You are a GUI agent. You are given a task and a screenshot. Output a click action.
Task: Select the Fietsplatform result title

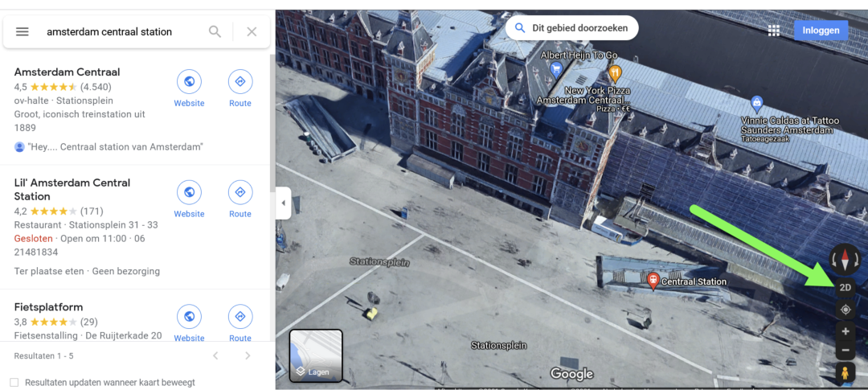[49, 307]
